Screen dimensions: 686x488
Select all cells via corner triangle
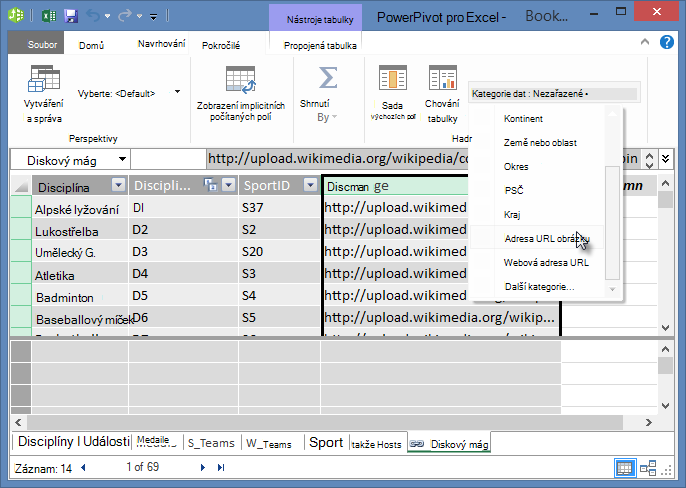[21, 186]
